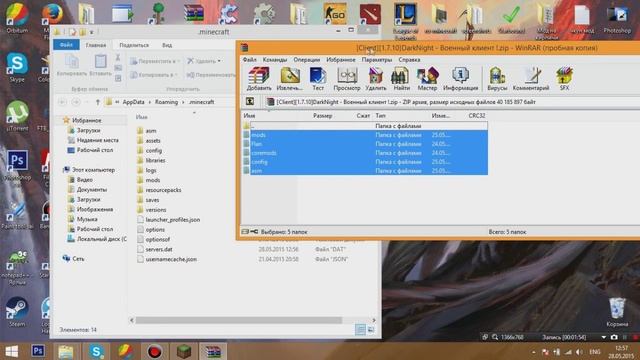Screen dimensions: 640x360
Task: Click the Извлечь (Extract) icon in WinRAR
Action: (x=290, y=79)
